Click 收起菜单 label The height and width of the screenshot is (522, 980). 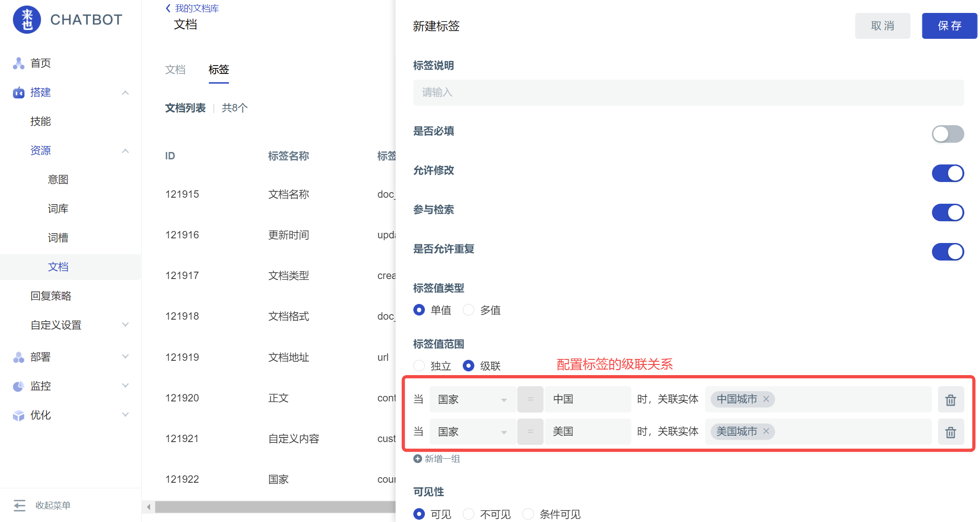coord(53,505)
